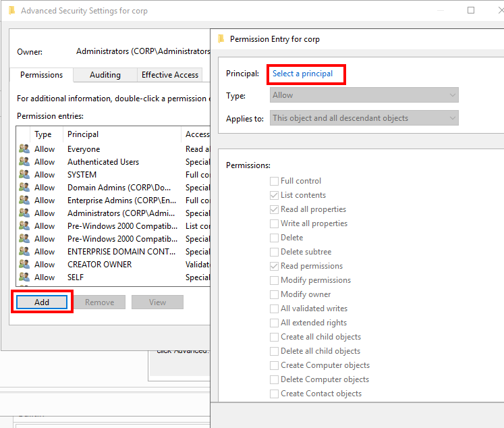Click the icon next to SELF entry
Image resolution: width=504 pixels, height=428 pixels.
pyautogui.click(x=24, y=277)
